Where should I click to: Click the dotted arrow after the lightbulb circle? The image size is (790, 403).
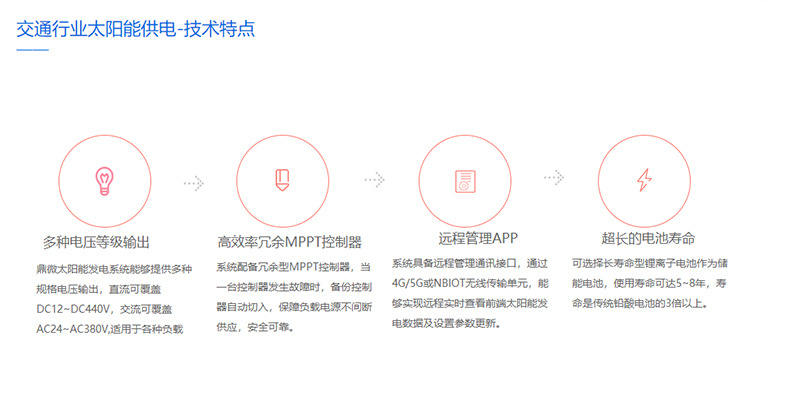click(193, 183)
